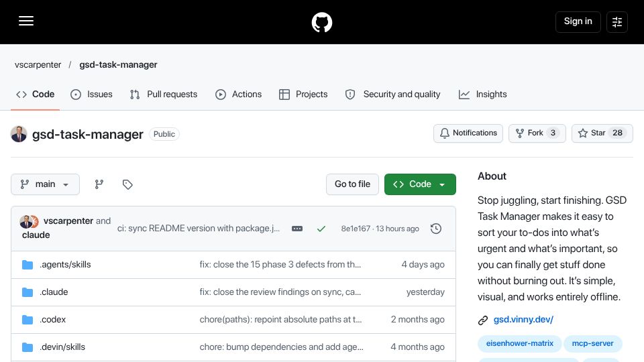
Task: Open vscarpenter commit author link
Action: [68, 221]
